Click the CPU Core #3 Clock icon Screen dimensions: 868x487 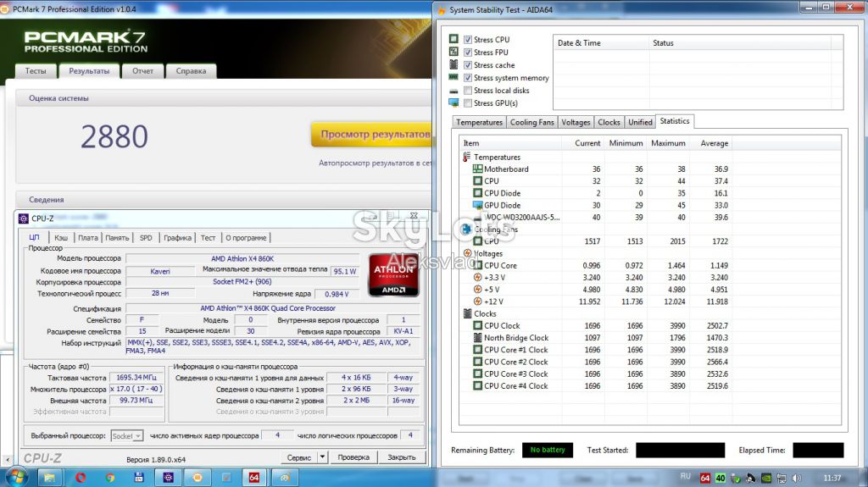[477, 374]
